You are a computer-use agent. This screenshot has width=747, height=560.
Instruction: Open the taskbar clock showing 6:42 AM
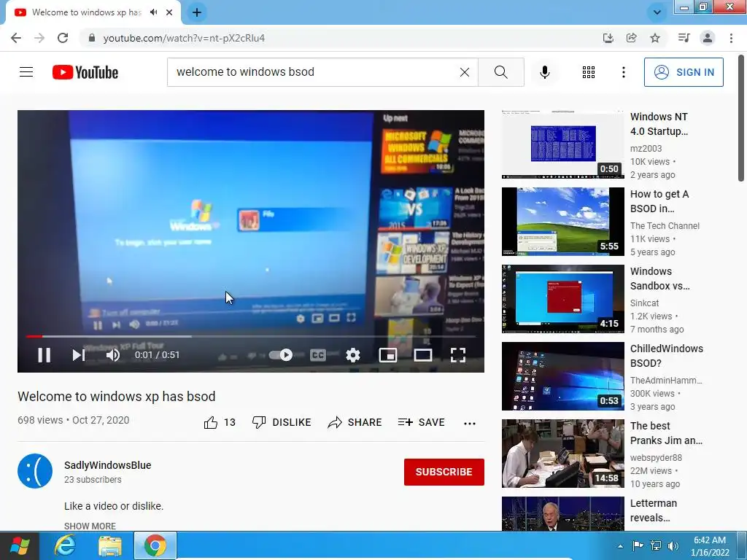click(x=710, y=546)
